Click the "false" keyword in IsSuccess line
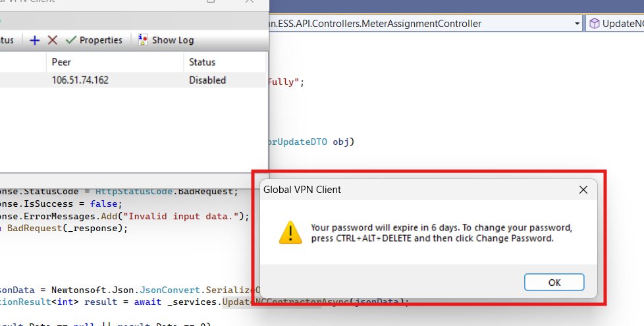644x326 pixels. 103,204
